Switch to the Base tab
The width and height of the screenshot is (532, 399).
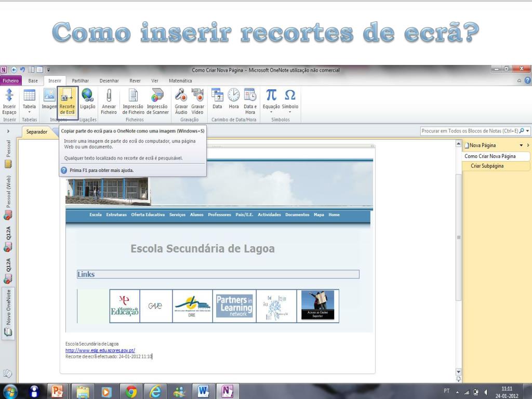point(33,81)
